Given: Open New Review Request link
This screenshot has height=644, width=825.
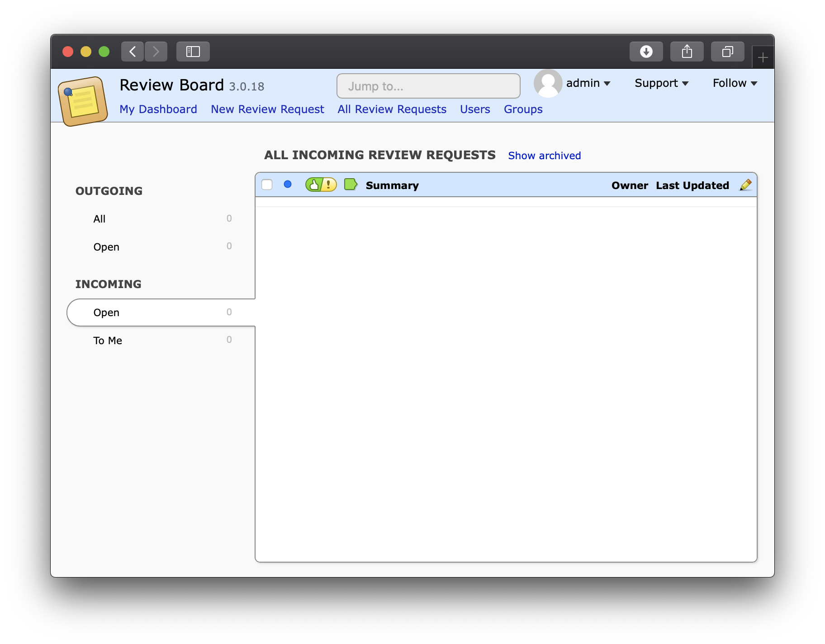Looking at the screenshot, I should 267,109.
